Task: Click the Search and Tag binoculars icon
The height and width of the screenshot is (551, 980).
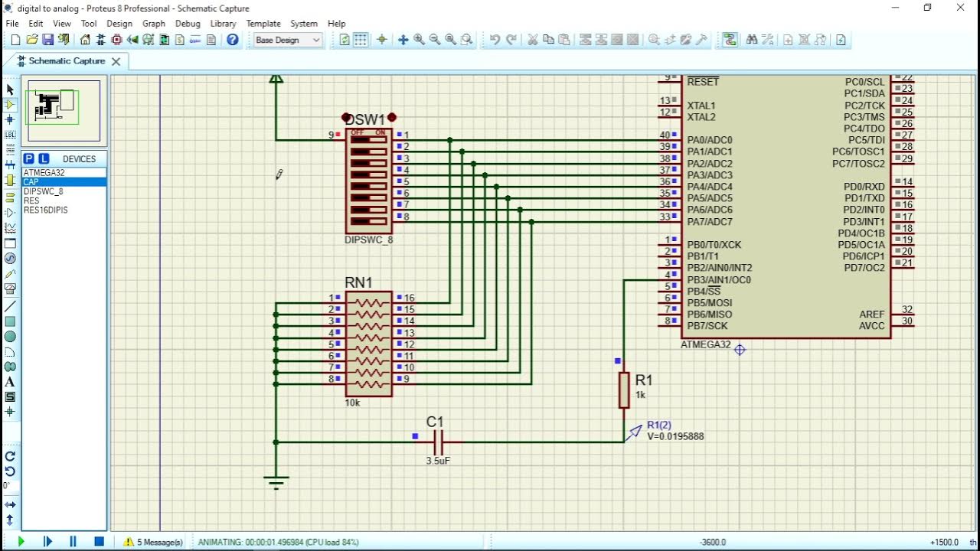Action: click(x=751, y=40)
